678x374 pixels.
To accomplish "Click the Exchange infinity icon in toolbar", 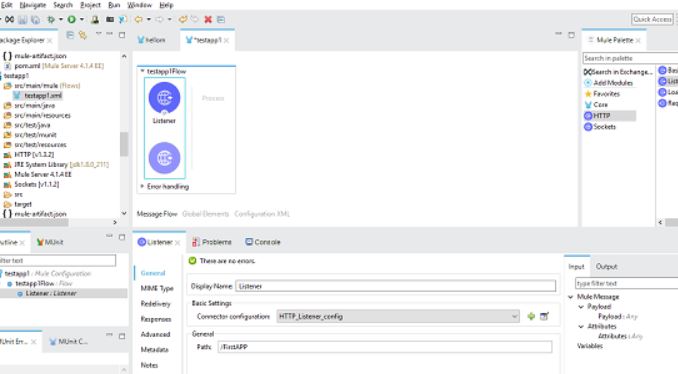I will [9, 19].
